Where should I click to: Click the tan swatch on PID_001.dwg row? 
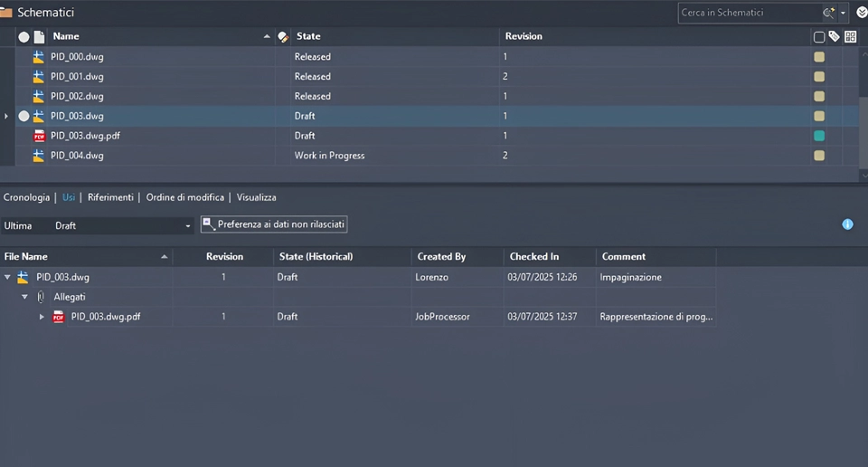[x=819, y=76]
